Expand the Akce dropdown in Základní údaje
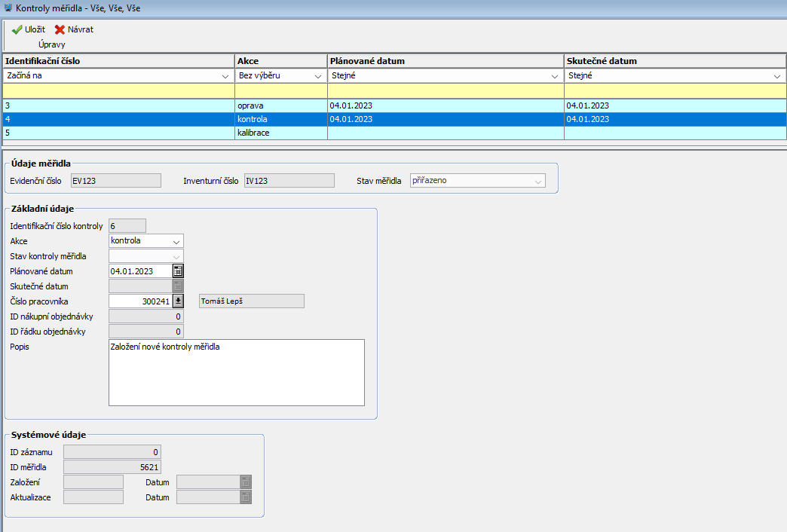Image resolution: width=787 pixels, height=532 pixels. 176,241
